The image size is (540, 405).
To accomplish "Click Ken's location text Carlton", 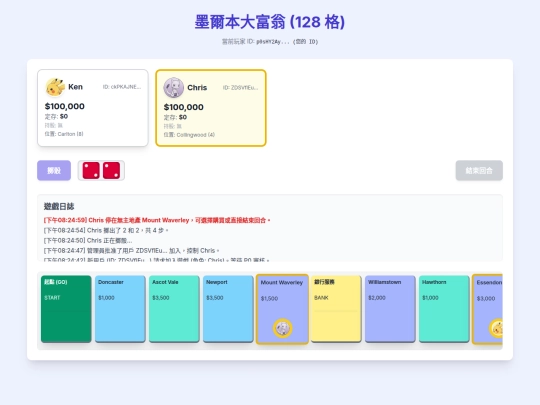I will [64, 134].
